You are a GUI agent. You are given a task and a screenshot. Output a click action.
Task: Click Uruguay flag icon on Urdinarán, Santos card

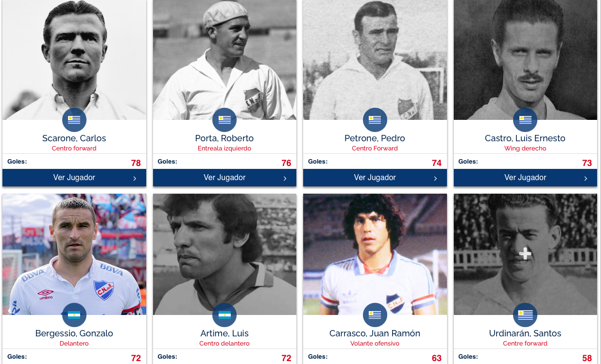point(525,315)
